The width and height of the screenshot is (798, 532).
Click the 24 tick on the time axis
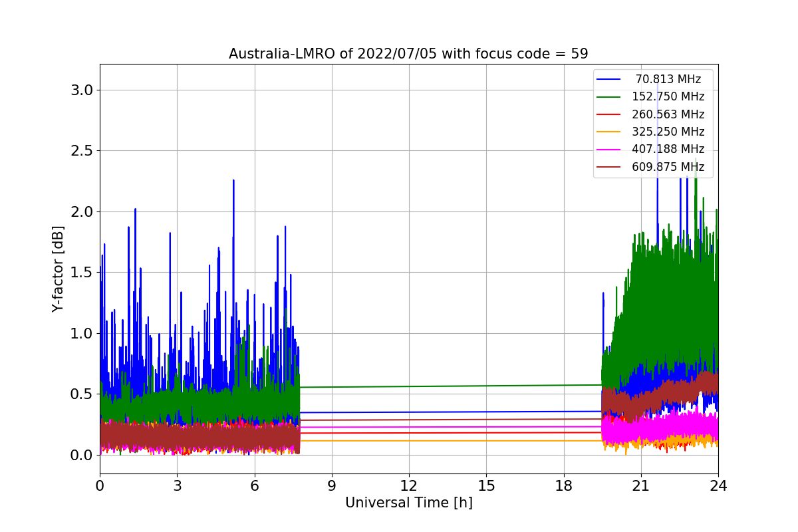pyautogui.click(x=718, y=486)
